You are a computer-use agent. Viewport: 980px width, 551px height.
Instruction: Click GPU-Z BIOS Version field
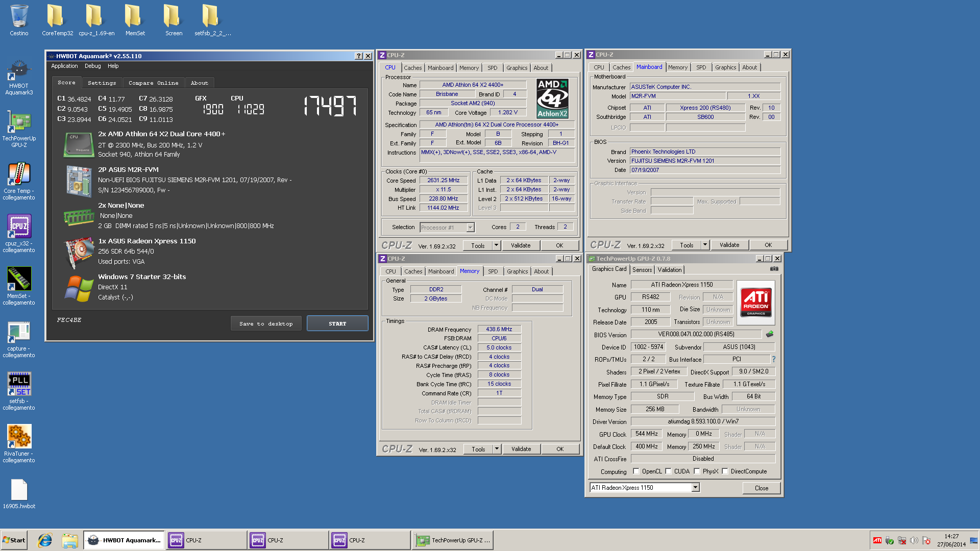pos(696,334)
